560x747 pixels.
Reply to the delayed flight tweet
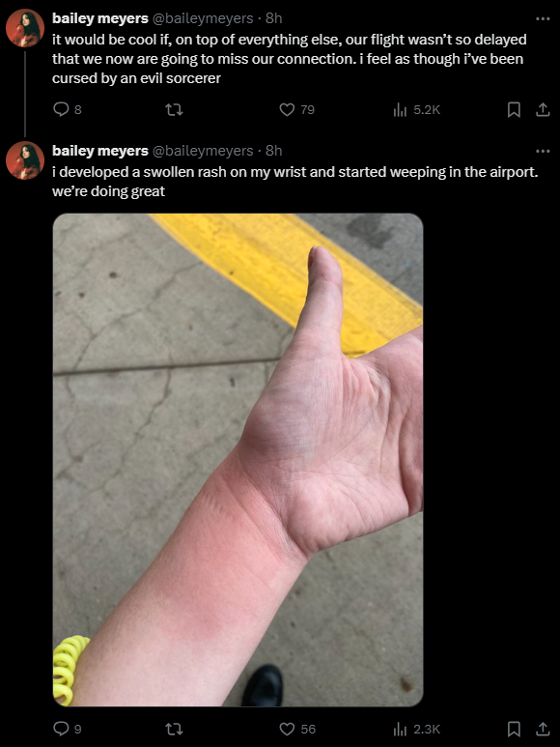(67, 110)
